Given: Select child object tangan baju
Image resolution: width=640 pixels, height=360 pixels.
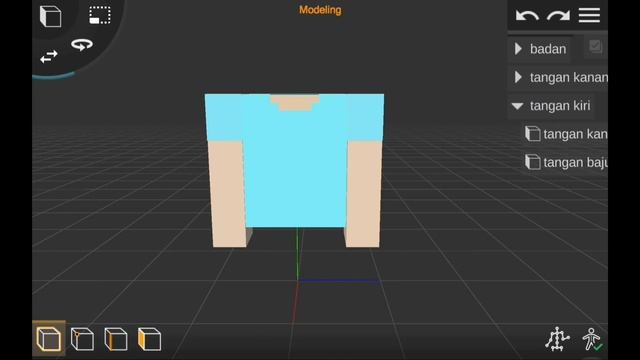Looking at the screenshot, I should 575,162.
